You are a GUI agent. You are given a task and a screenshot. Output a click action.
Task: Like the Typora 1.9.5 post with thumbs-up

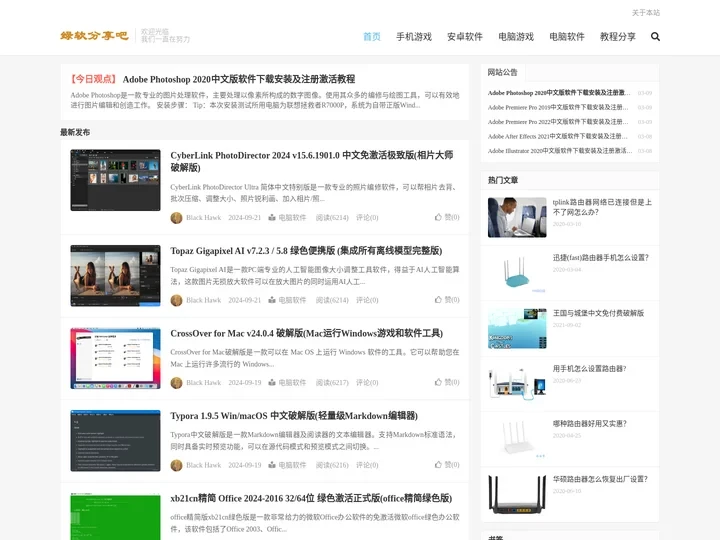point(447,465)
